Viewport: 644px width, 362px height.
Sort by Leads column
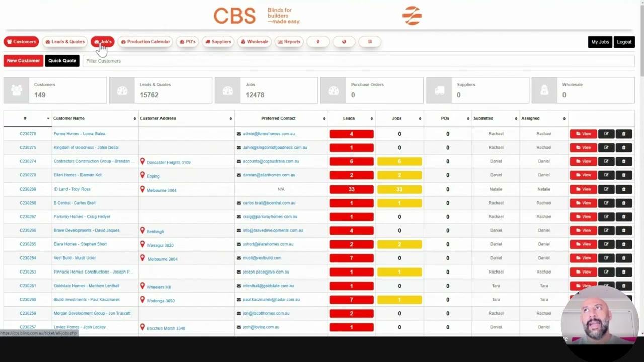(371, 118)
